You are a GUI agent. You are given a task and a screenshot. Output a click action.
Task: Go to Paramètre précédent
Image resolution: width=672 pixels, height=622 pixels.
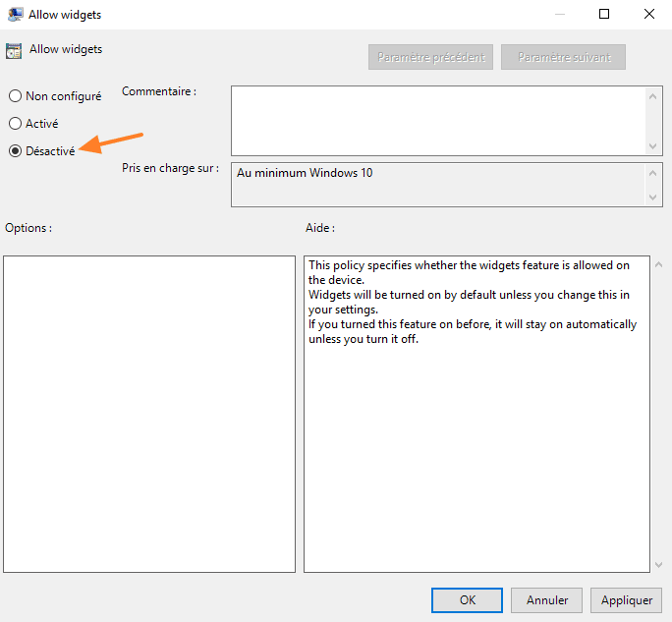point(432,57)
